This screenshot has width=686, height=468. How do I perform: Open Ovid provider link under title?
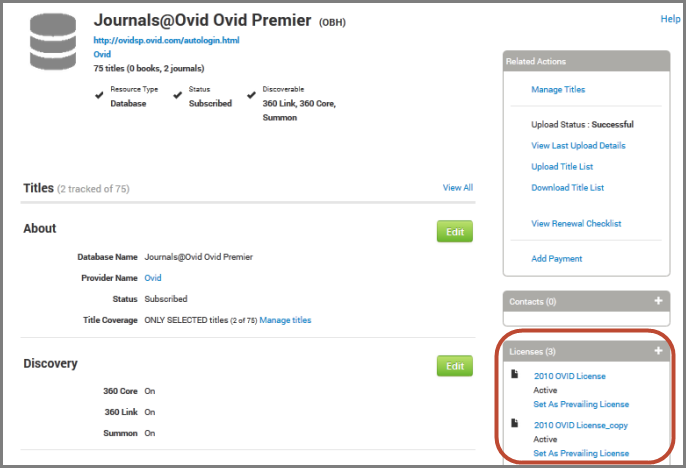tap(102, 54)
